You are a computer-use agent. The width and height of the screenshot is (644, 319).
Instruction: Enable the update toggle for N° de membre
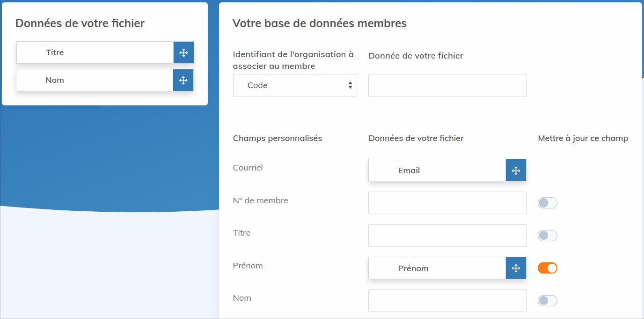tap(547, 203)
